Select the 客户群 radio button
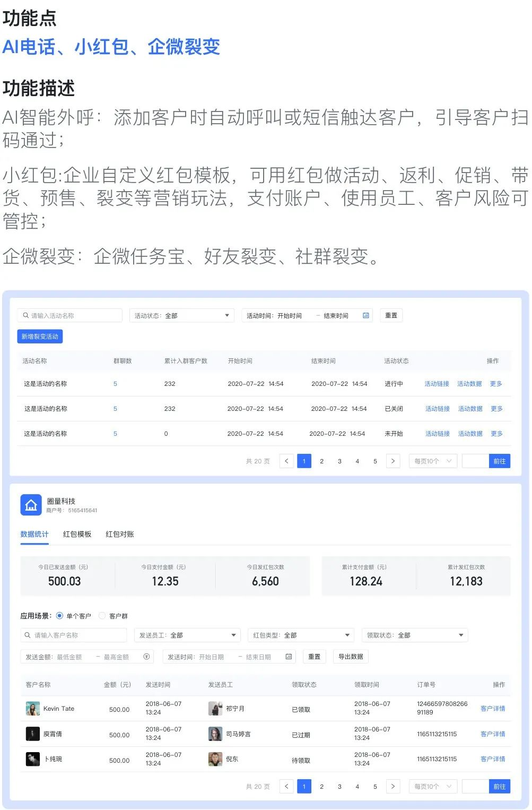This screenshot has width=532, height=810. tap(102, 616)
